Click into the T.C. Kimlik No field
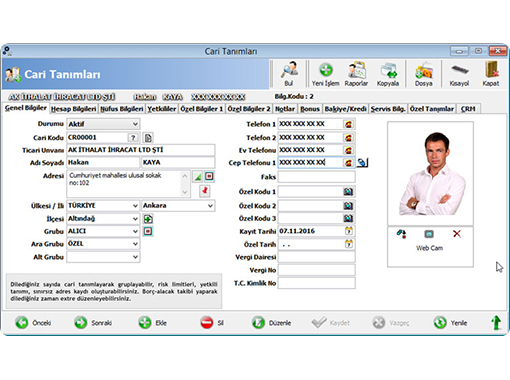This screenshot has width=510, height=380. (x=317, y=283)
